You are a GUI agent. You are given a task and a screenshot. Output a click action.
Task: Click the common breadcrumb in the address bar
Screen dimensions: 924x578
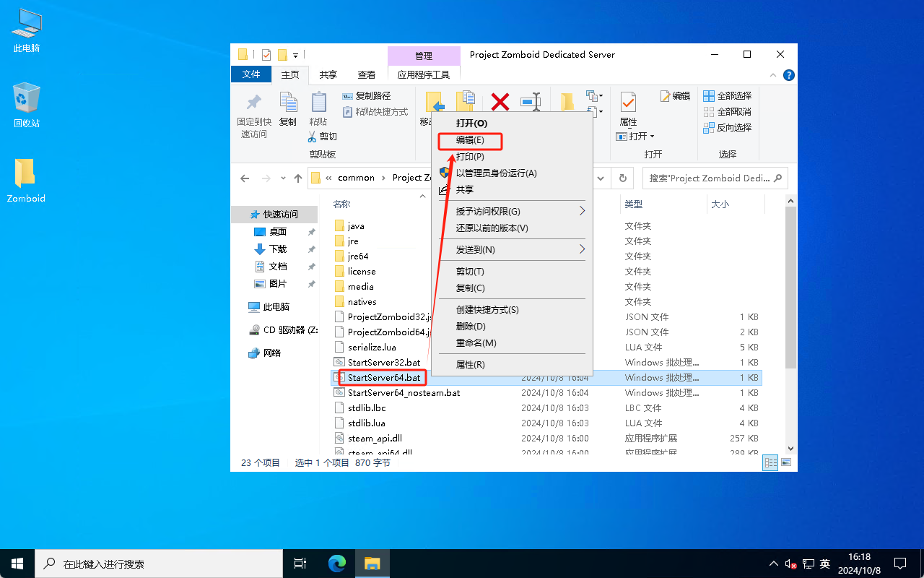(356, 178)
